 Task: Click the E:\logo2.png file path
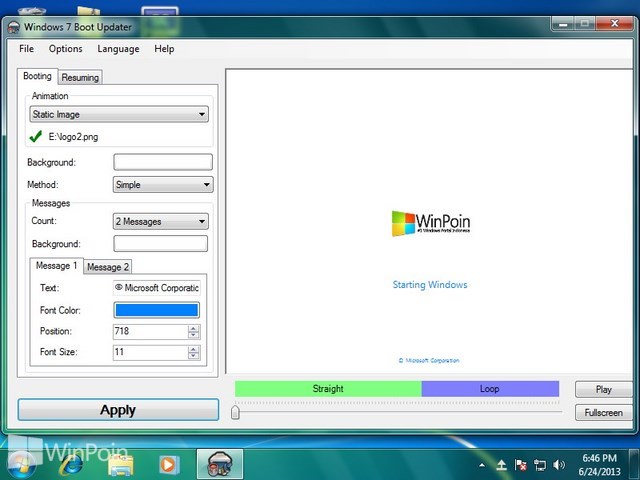pyautogui.click(x=73, y=137)
